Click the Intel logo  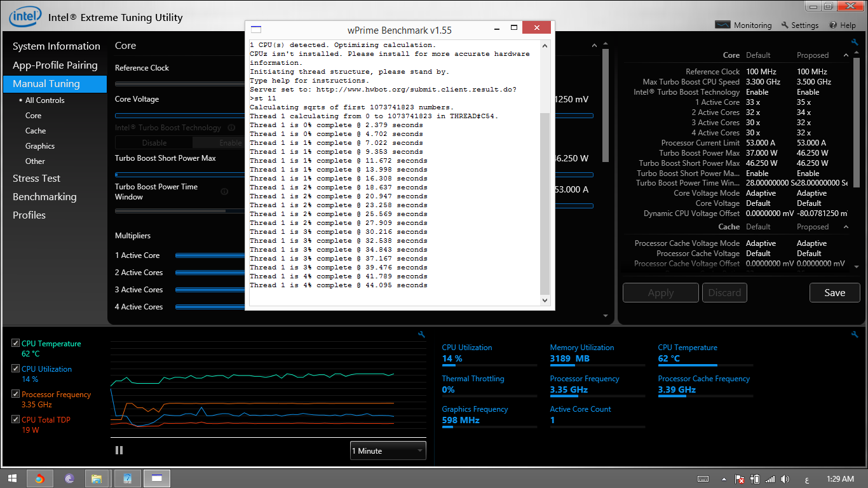point(25,17)
